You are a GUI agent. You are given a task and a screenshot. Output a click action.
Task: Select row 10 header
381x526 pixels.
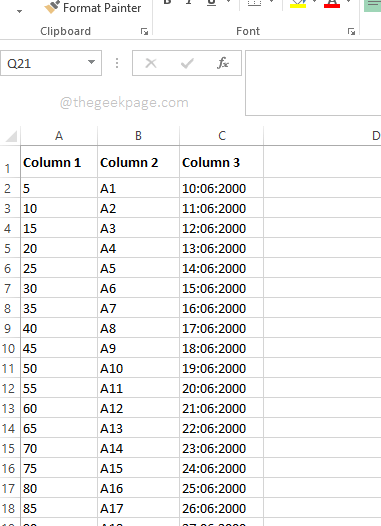point(8,349)
